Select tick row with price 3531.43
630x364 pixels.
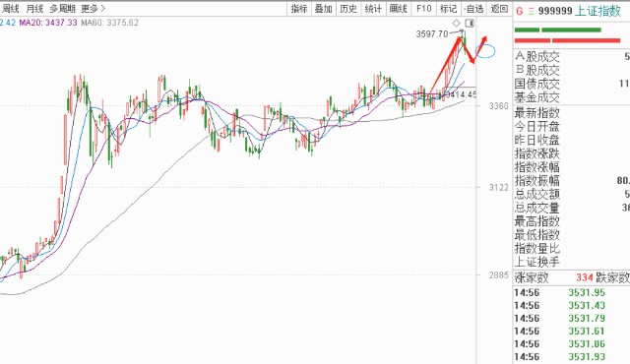click(572, 305)
